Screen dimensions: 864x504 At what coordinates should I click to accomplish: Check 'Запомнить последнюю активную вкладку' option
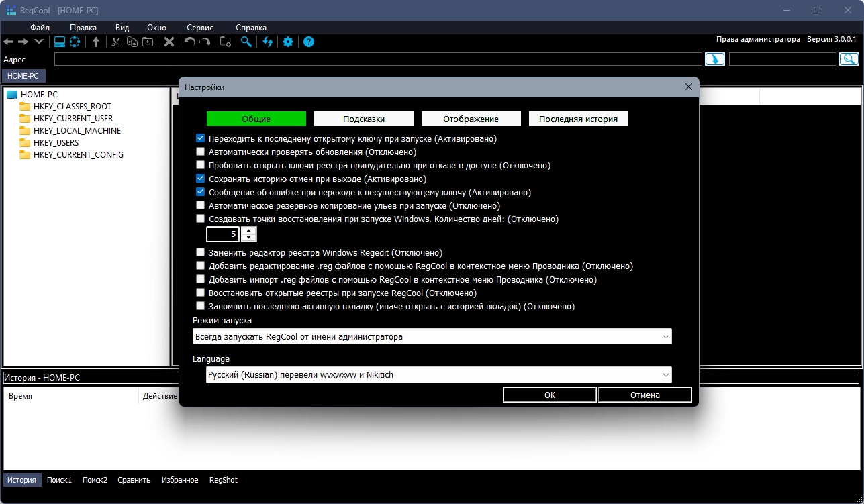click(200, 307)
